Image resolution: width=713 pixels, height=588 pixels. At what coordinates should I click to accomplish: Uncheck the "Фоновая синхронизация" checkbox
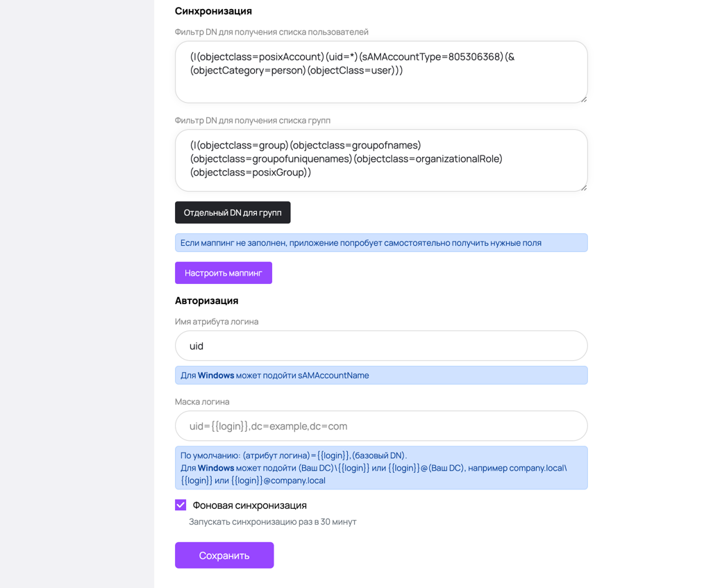tap(181, 505)
